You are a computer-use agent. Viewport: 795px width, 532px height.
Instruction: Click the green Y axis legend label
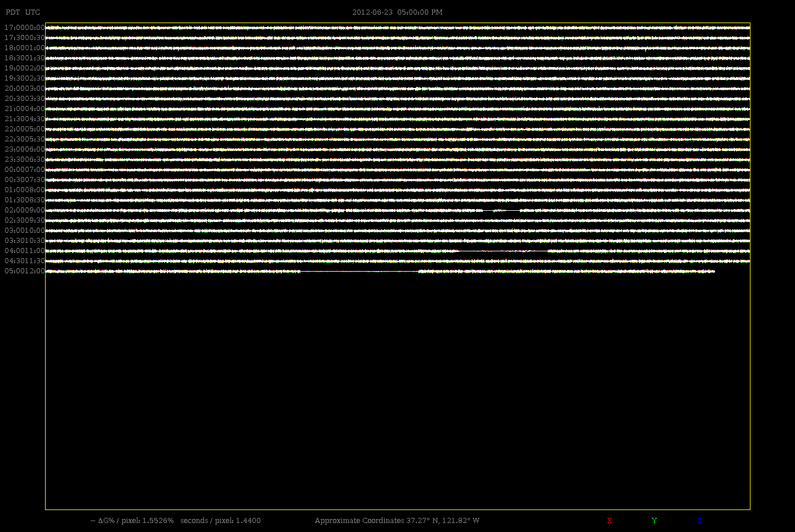click(654, 520)
